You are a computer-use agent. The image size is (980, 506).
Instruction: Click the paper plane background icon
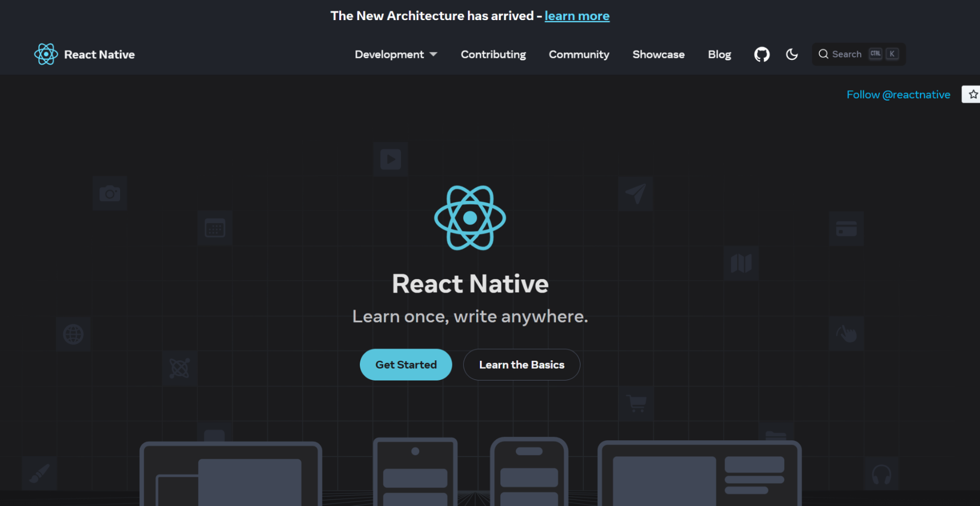pyautogui.click(x=636, y=193)
